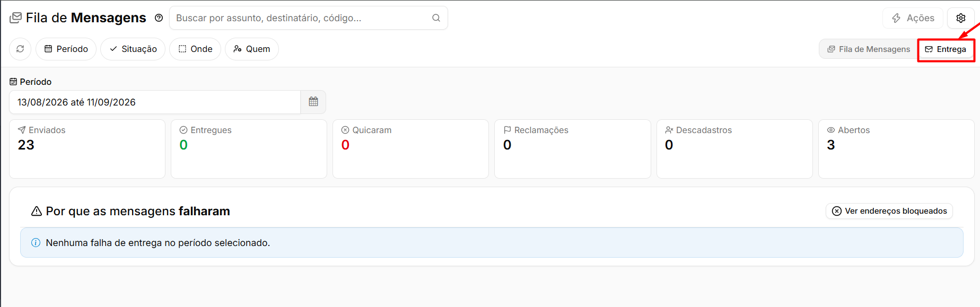Image resolution: width=980 pixels, height=307 pixels.
Task: Click the Abertos eye icon
Action: click(x=831, y=130)
